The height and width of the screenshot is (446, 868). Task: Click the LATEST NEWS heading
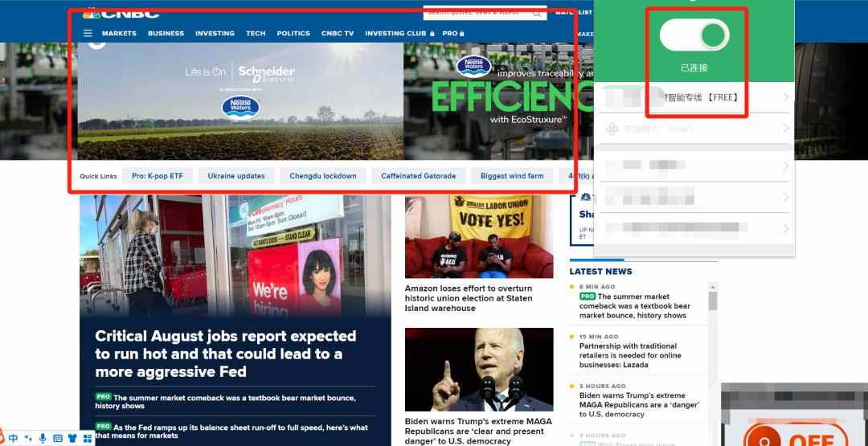600,272
